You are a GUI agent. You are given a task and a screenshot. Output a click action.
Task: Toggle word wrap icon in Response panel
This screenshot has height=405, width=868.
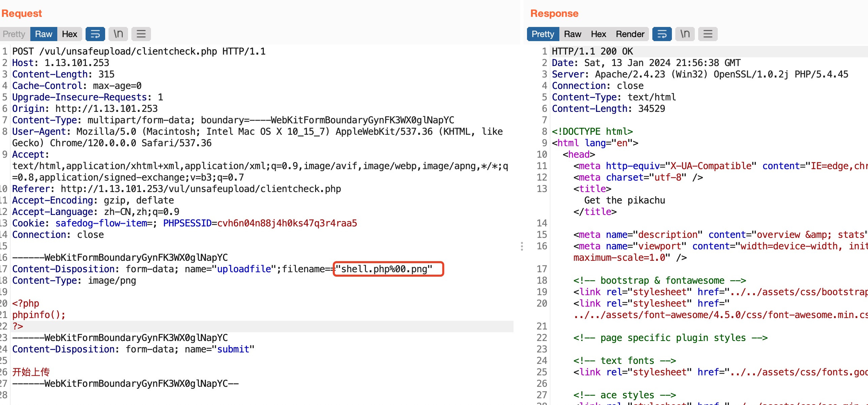pyautogui.click(x=662, y=34)
